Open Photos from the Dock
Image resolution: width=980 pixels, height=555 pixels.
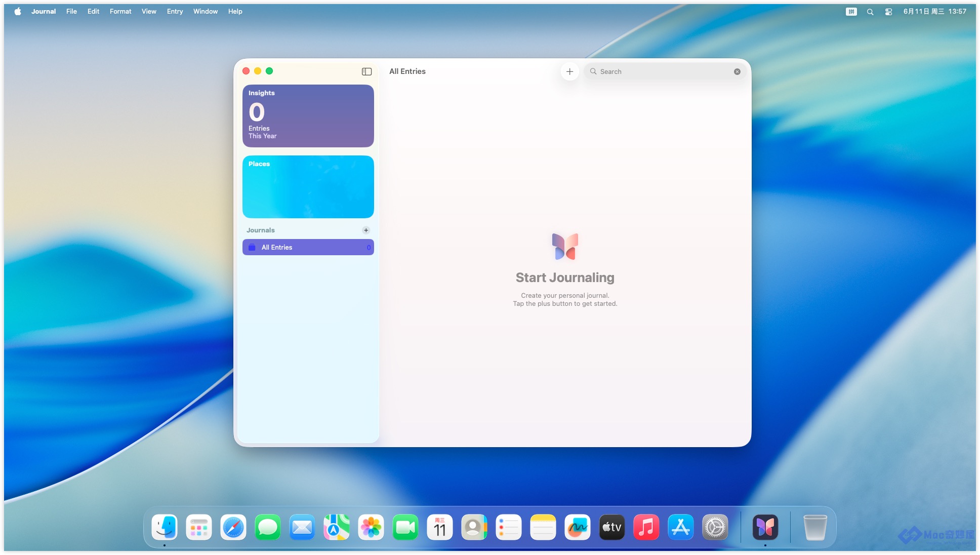(371, 527)
